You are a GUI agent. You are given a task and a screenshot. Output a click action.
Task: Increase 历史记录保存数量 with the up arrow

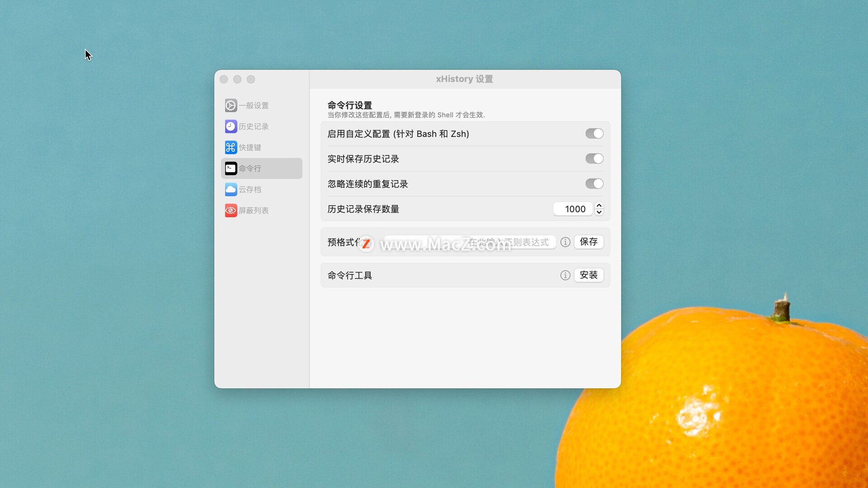click(x=599, y=206)
